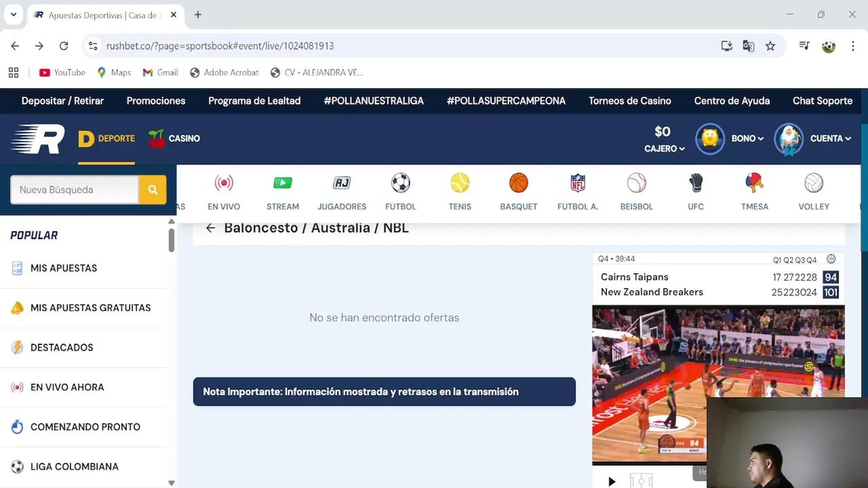Screen dimensions: 868x488
Task: Open the Gmail bookmark
Action: pyautogui.click(x=160, y=73)
